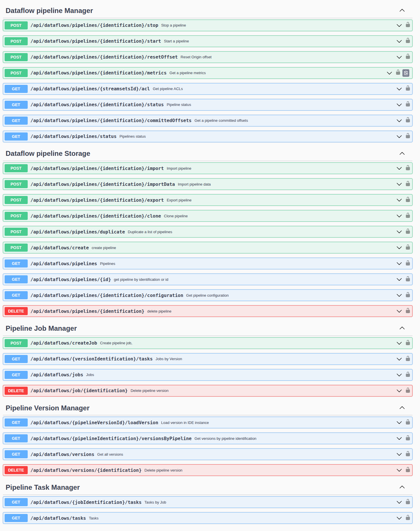This screenshot has height=531, width=420.
Task: Select the Pipeline Task Manager heading
Action: 43,487
